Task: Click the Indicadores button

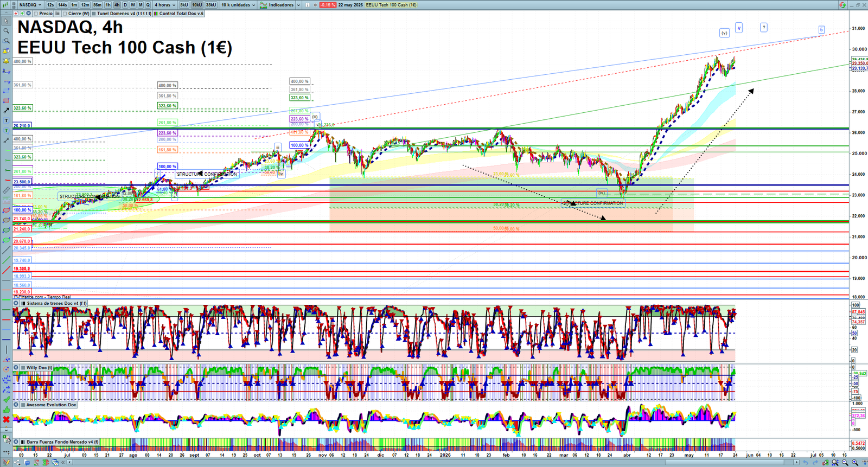Action: (281, 5)
